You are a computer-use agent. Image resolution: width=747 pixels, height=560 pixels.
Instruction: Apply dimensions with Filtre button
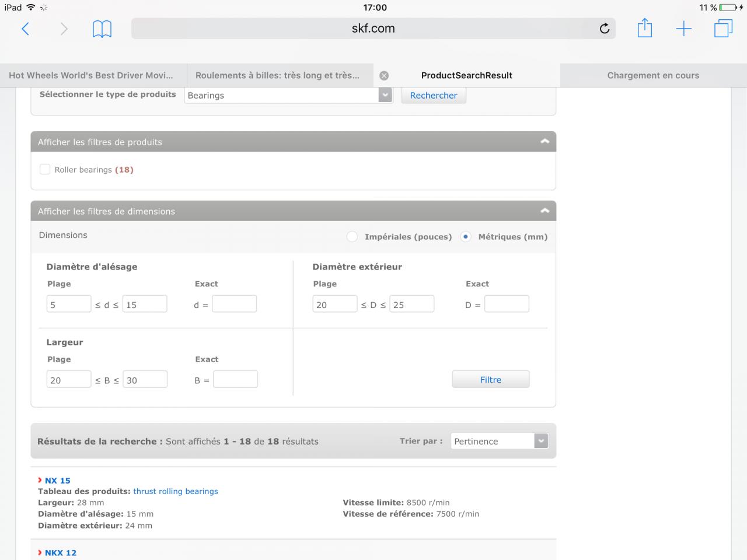pos(491,379)
